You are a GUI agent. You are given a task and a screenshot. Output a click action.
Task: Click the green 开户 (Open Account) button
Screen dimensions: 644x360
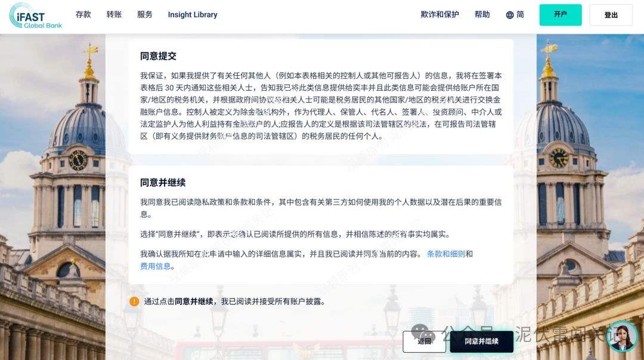point(560,14)
